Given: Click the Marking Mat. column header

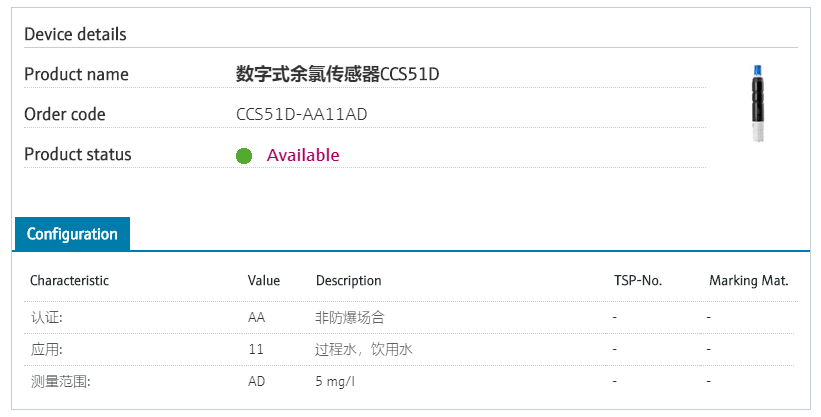Looking at the screenshot, I should tap(749, 281).
